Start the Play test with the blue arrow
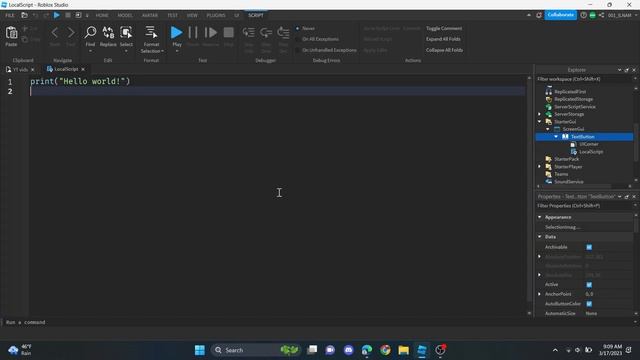Screen dimensions: 640x360 (176, 32)
